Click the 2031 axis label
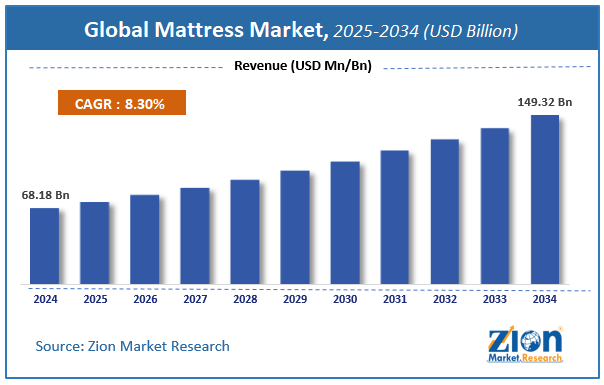 [395, 299]
